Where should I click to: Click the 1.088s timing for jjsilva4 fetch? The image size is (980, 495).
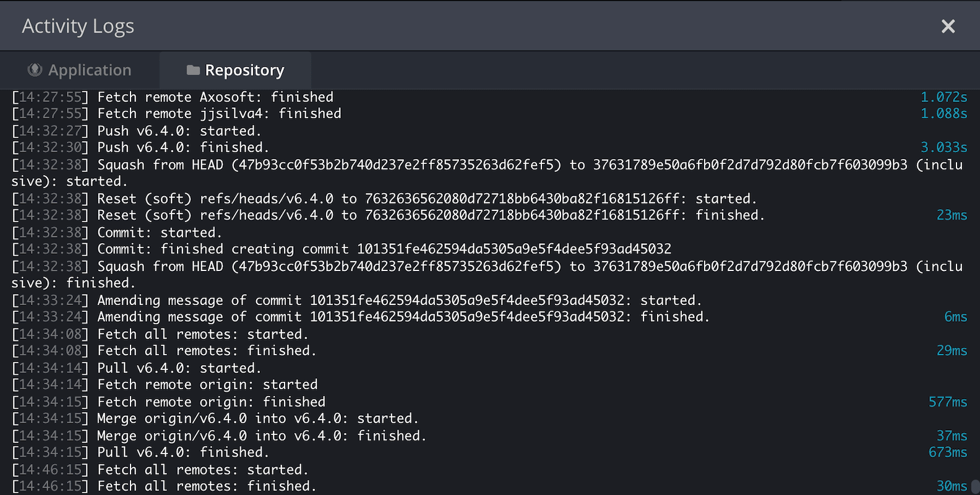(x=943, y=113)
